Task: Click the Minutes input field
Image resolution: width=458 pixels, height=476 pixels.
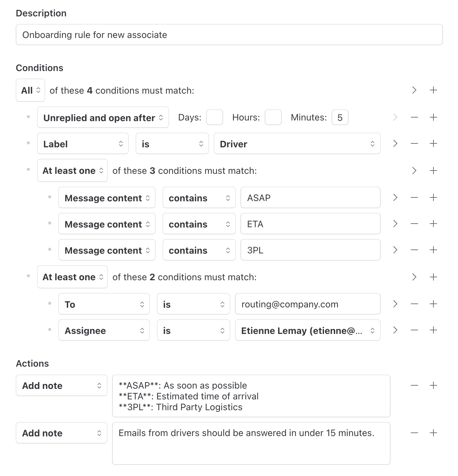Action: [x=340, y=118]
